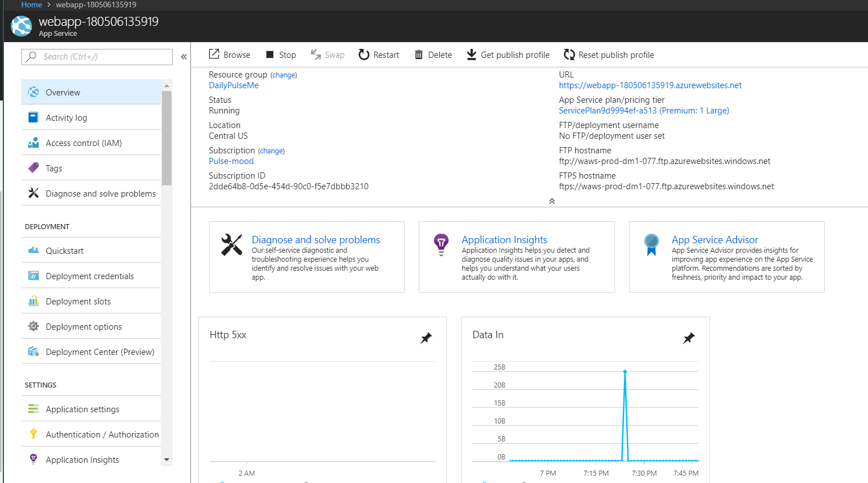
Task: Change the Subscription via change link
Action: pyautogui.click(x=272, y=151)
